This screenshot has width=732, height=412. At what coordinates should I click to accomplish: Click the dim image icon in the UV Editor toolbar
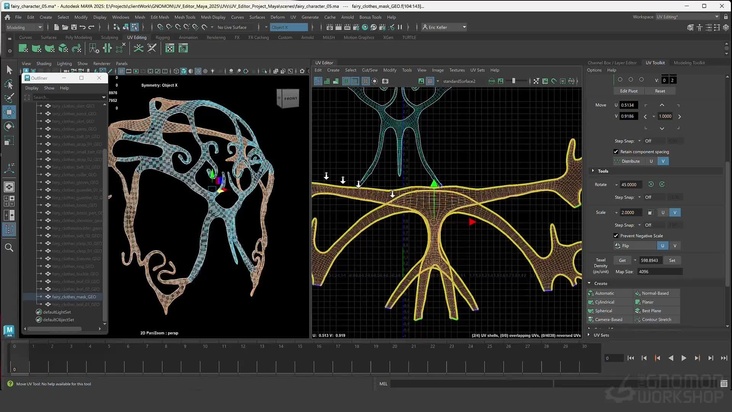click(500, 81)
